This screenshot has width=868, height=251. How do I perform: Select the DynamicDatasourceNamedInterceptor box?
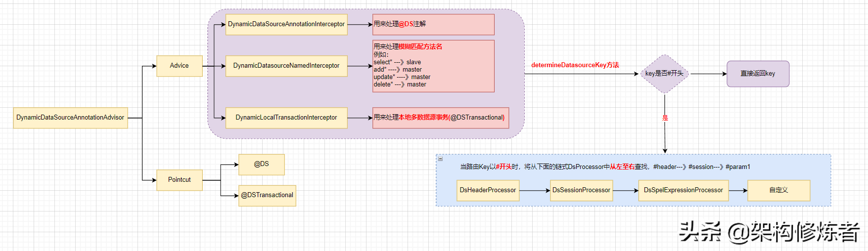(x=286, y=66)
